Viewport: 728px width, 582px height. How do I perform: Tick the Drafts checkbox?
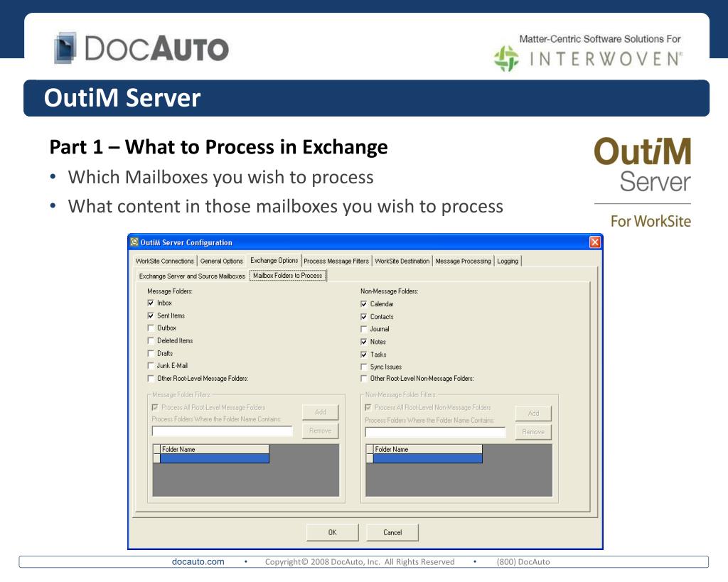(151, 353)
